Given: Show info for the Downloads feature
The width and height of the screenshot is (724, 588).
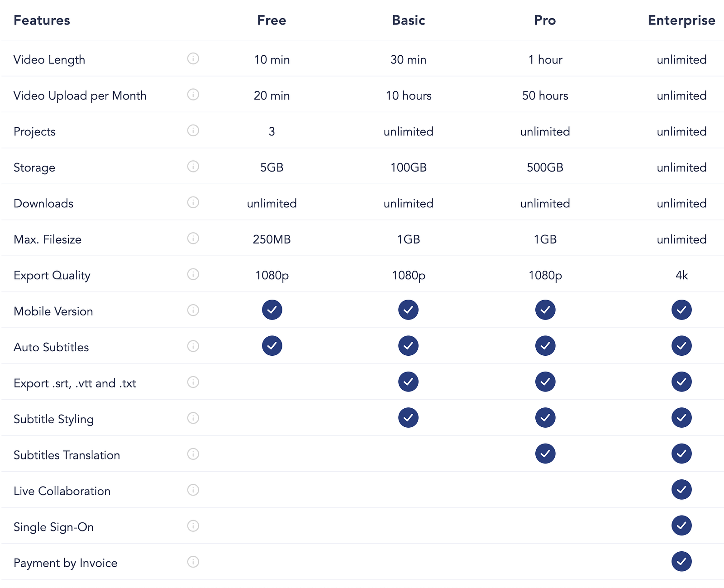Looking at the screenshot, I should [193, 202].
